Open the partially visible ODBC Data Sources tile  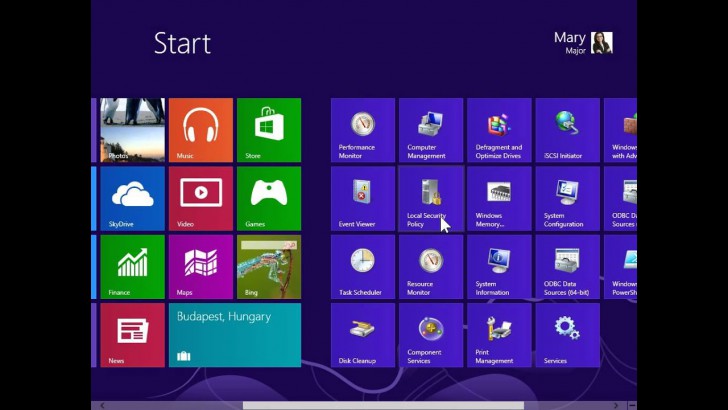click(x=620, y=199)
